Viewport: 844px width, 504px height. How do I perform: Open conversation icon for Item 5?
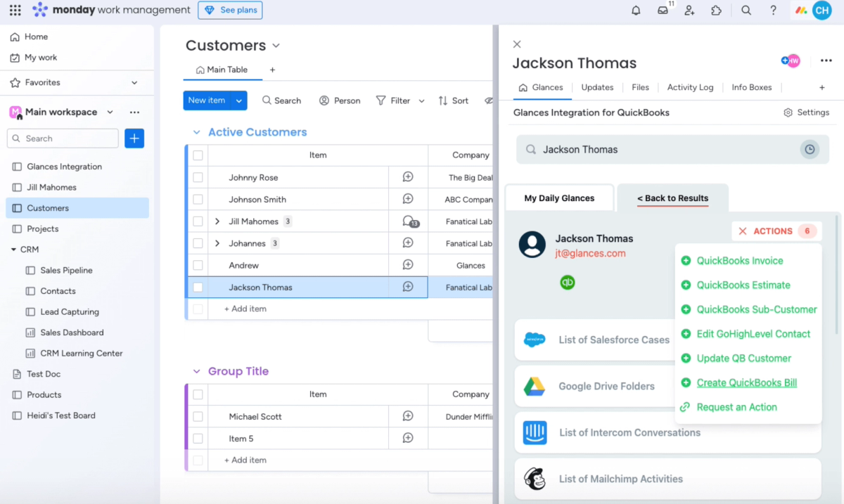coord(408,438)
